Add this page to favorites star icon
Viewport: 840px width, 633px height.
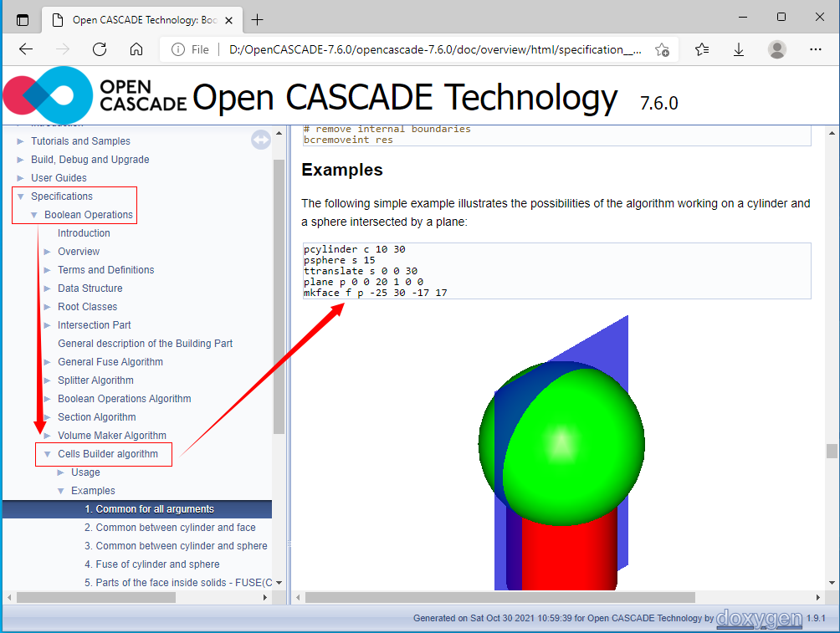(662, 50)
